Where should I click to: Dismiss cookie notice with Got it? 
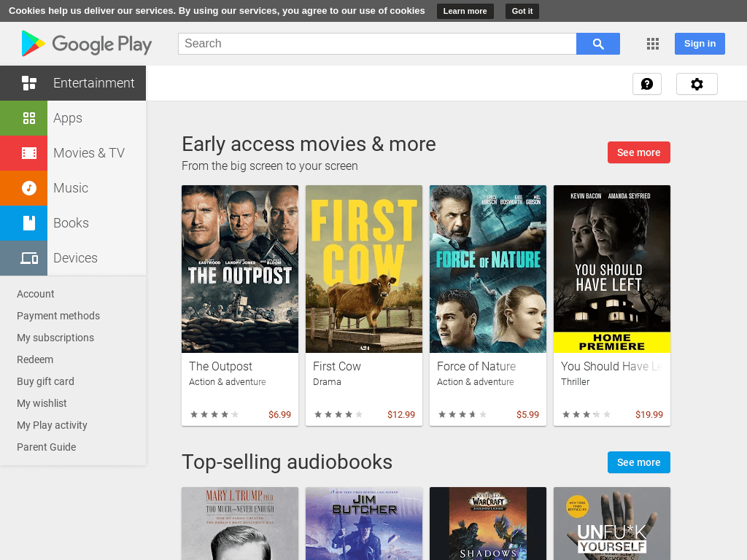(522, 11)
